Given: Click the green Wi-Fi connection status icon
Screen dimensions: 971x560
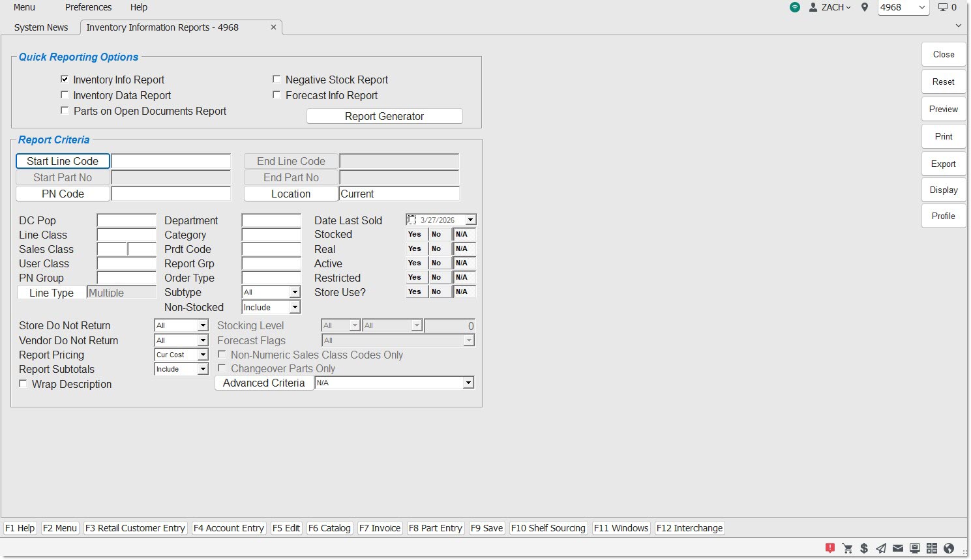Looking at the screenshot, I should [x=794, y=7].
